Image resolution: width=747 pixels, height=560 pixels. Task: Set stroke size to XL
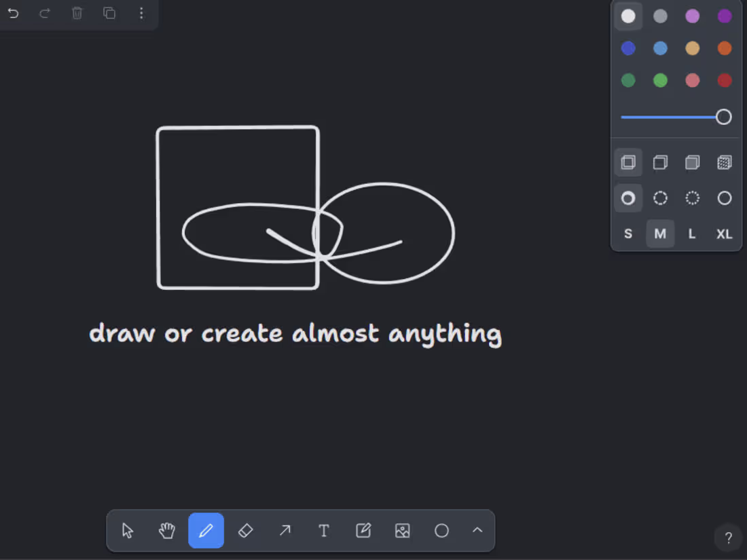click(x=724, y=234)
